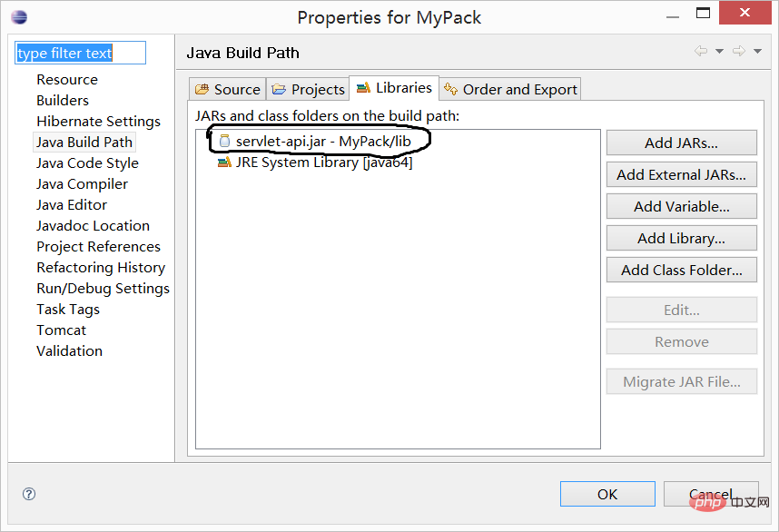Open the Tomcat settings page
The image size is (779, 532).
point(62,330)
